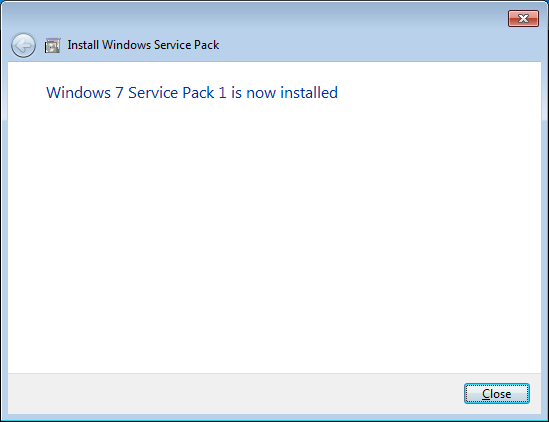Click the underlined 'C' on the Close button
This screenshot has height=422, width=549.
coord(486,394)
